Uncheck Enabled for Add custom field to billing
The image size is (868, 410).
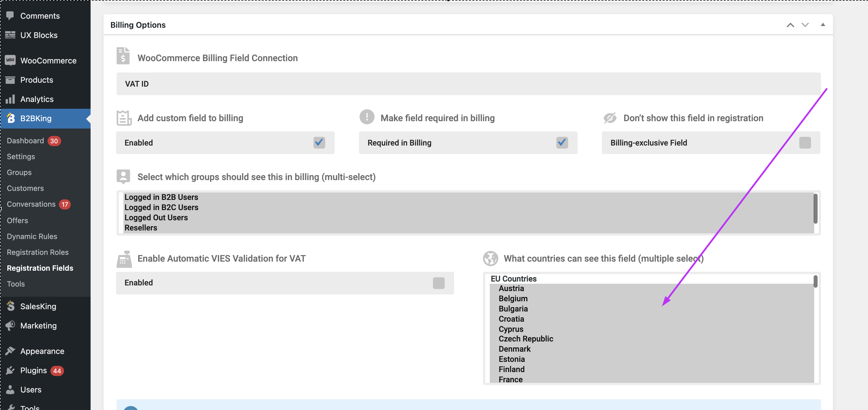(x=319, y=142)
